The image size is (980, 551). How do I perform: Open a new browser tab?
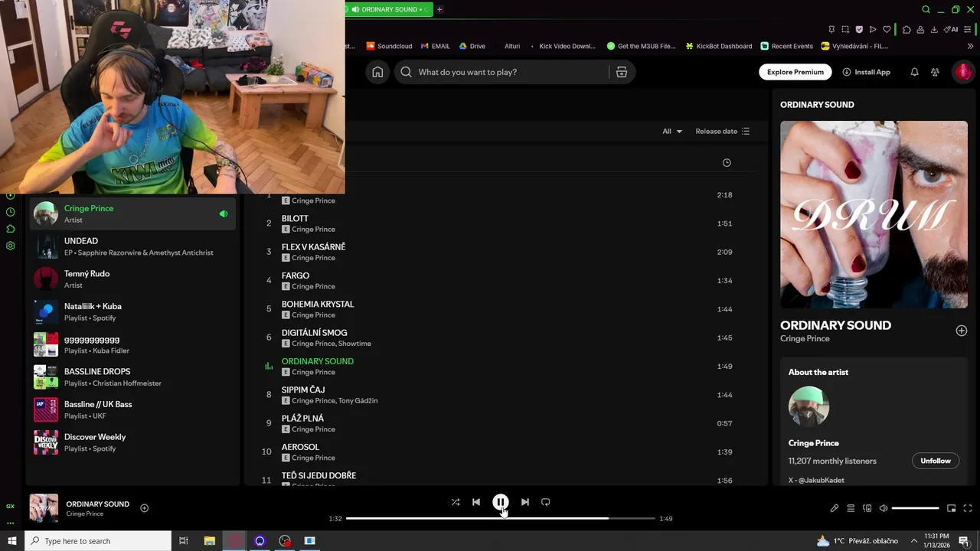coord(439,9)
